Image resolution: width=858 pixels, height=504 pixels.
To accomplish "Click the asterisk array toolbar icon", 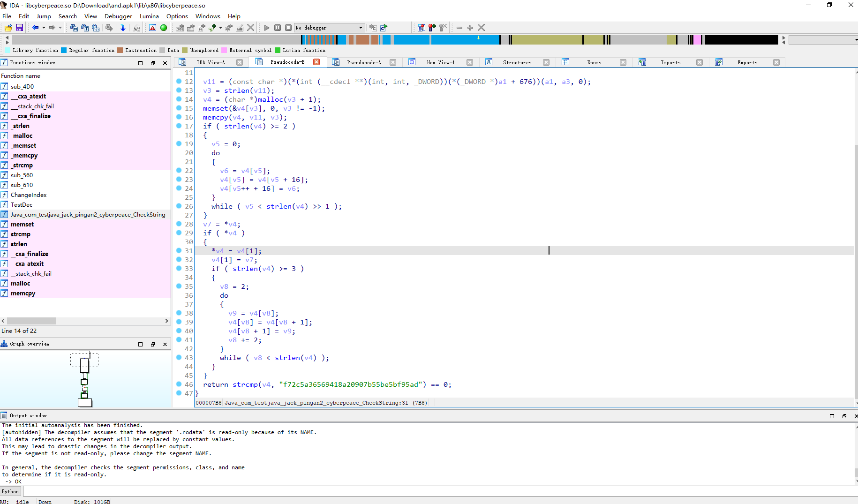I will click(x=229, y=28).
